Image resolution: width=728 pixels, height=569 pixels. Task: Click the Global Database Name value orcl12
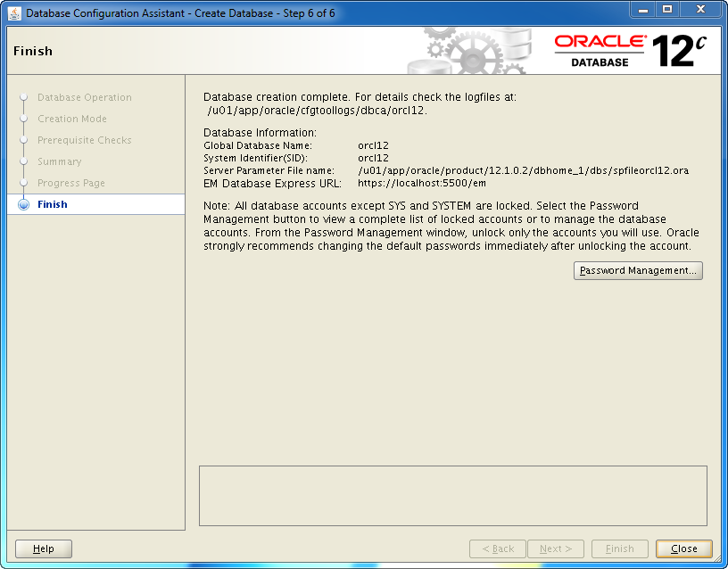(x=373, y=145)
